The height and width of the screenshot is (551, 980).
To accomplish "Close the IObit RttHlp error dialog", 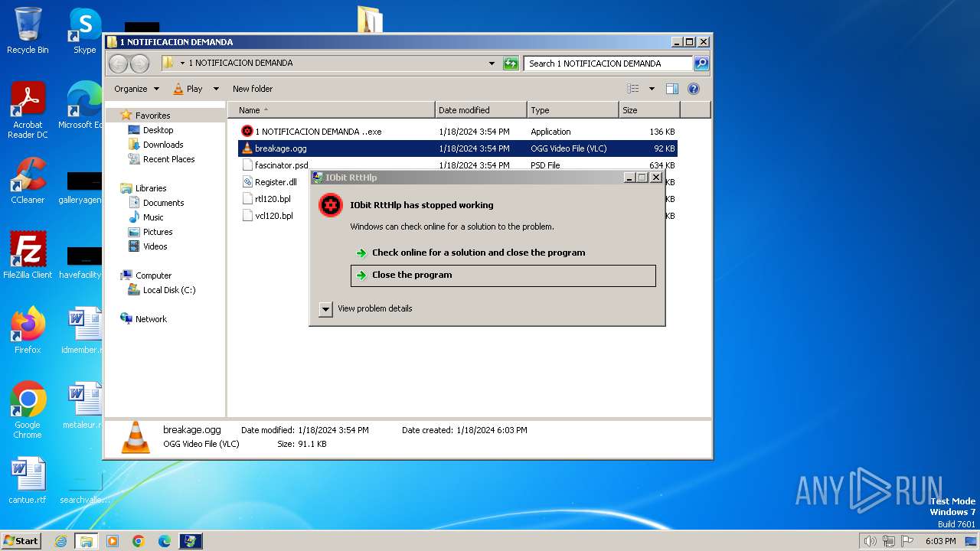I will 655,178.
